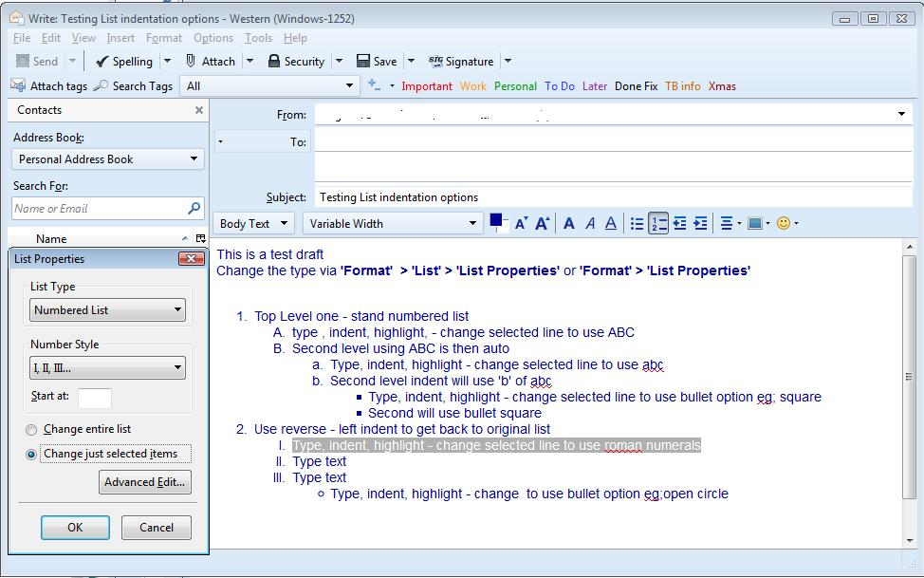
Task: Open the Insert menu
Action: pyautogui.click(x=120, y=38)
